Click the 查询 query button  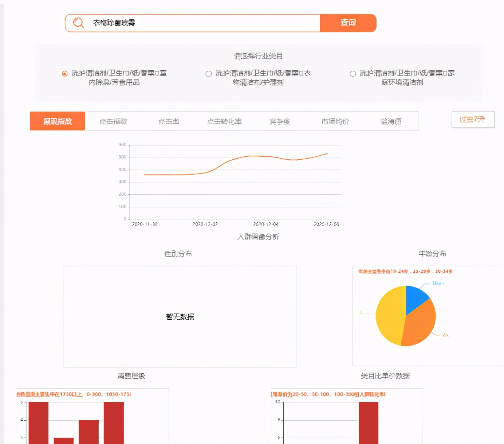(x=348, y=23)
